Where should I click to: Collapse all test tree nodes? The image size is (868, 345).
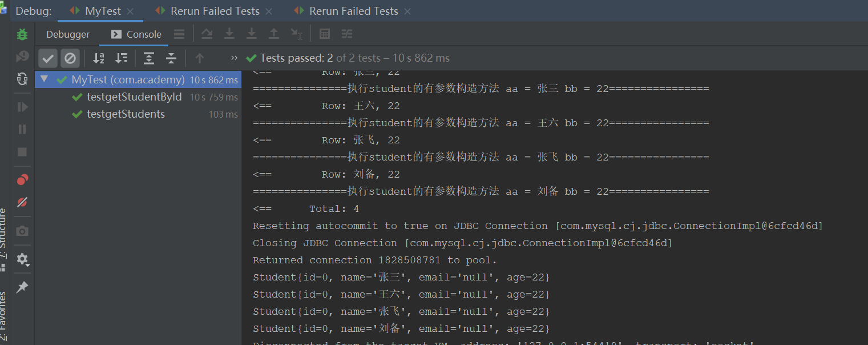(x=171, y=58)
